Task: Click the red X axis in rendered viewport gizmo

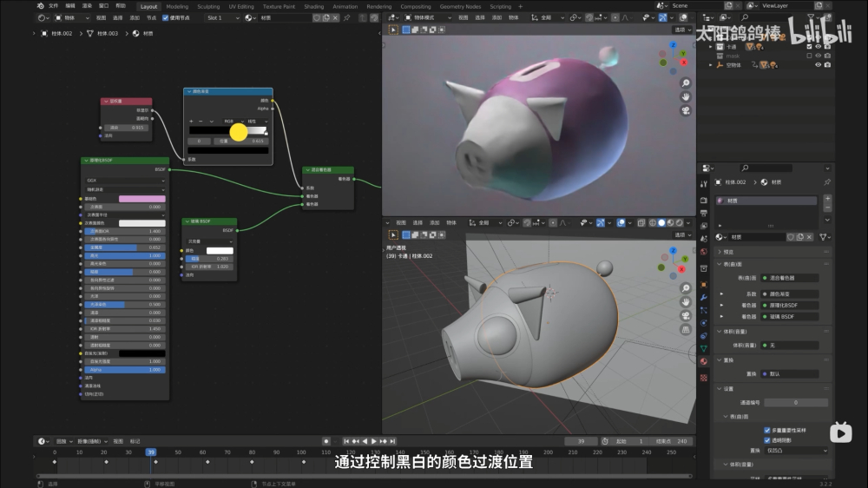Action: pos(684,63)
